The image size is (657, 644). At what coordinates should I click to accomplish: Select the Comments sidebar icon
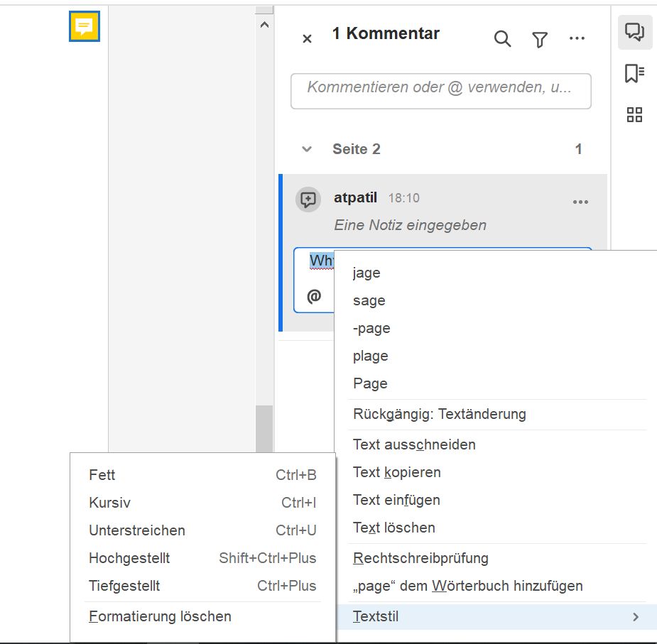point(634,31)
